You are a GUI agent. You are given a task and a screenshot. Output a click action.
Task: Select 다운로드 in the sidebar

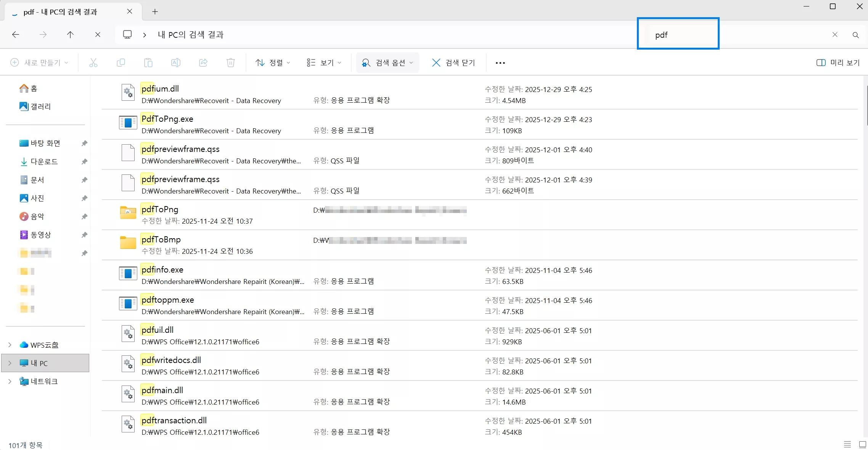(44, 161)
